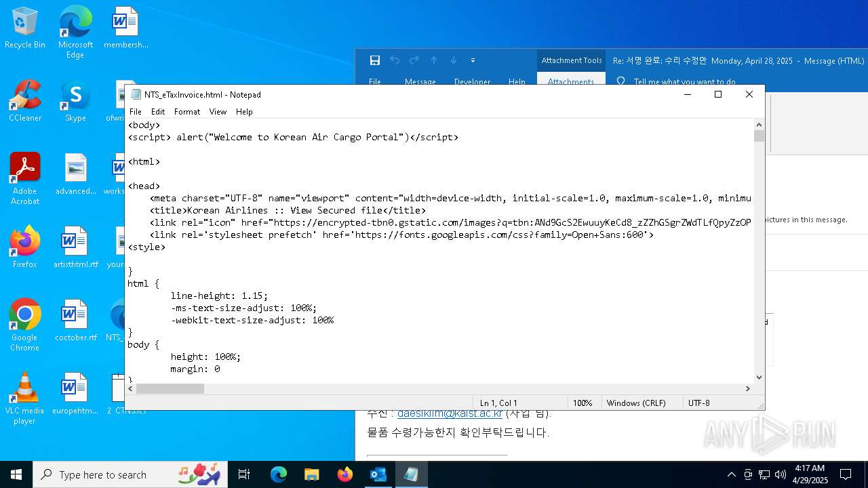Open the Firefox desktop shortcut
The width and height of the screenshot is (868, 488).
pos(25,247)
